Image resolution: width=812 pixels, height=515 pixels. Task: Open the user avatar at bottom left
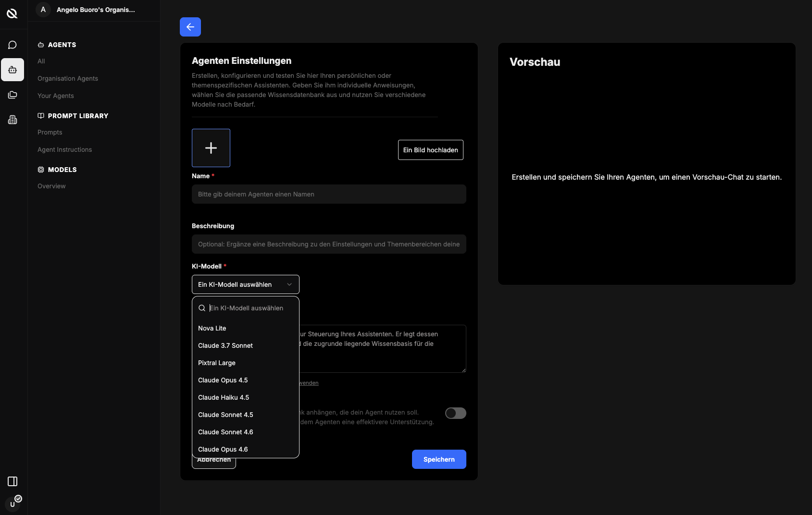tap(12, 504)
